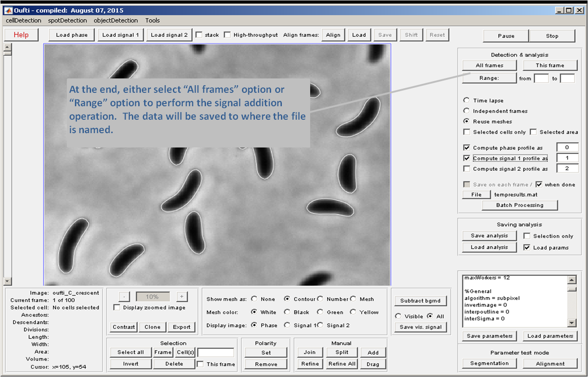Screen dimensions: 588x377
Task: Click the Polarity Set button
Action: [266, 352]
